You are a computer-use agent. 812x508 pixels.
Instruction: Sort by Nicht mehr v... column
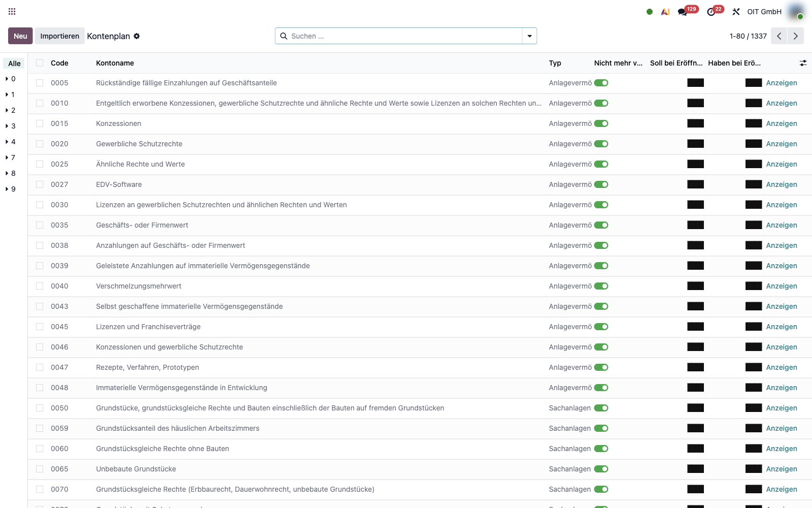(x=618, y=63)
